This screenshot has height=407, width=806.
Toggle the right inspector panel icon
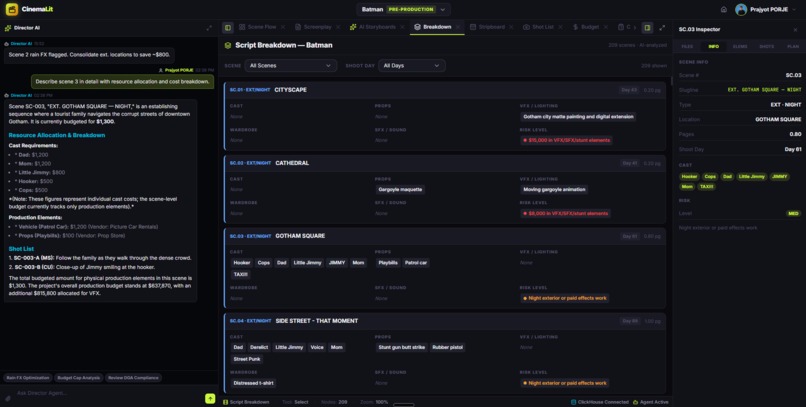click(x=647, y=27)
